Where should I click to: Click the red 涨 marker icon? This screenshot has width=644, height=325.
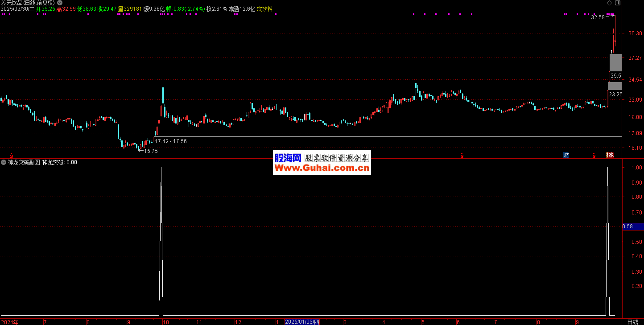610,155
